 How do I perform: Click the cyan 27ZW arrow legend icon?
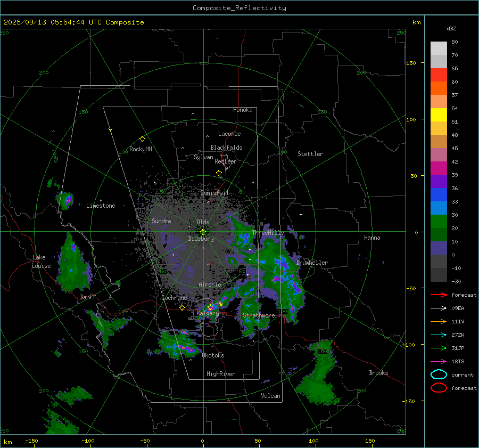(439, 335)
